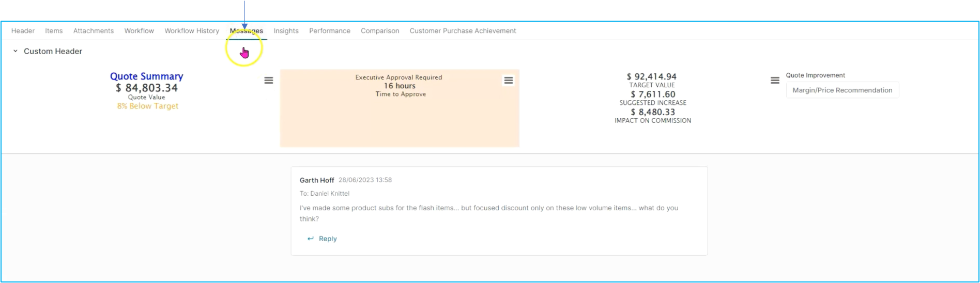The image size is (980, 283).
Task: Select the $ 84,803.34 quote value
Action: pos(147,88)
